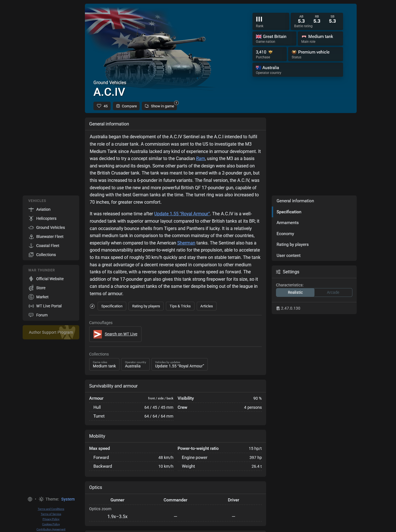
Task: Open the Terms of Service link
Action: pos(51,514)
